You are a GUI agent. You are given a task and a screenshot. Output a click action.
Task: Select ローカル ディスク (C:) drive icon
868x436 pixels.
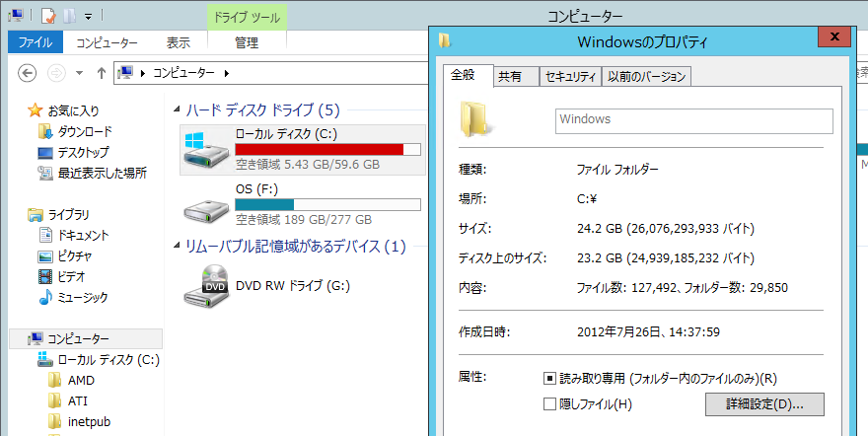[204, 151]
